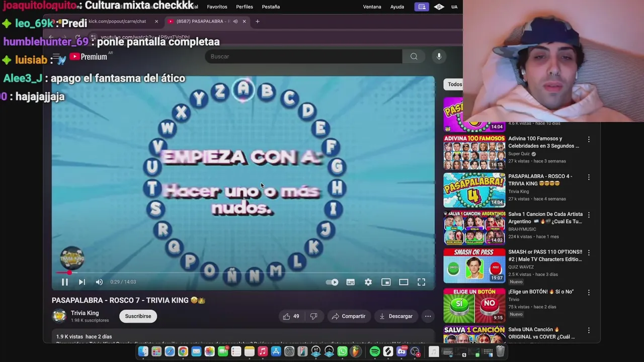Image resolution: width=644 pixels, height=362 pixels.
Task: Click the YouTube search magnifier button
Action: click(x=414, y=56)
